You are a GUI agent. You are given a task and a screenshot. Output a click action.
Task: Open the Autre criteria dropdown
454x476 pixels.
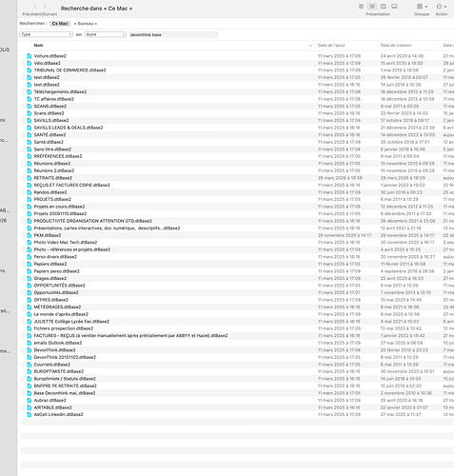point(106,34)
